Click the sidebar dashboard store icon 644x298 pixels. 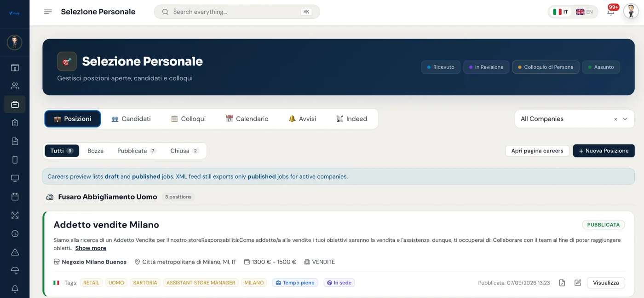pyautogui.click(x=15, y=68)
